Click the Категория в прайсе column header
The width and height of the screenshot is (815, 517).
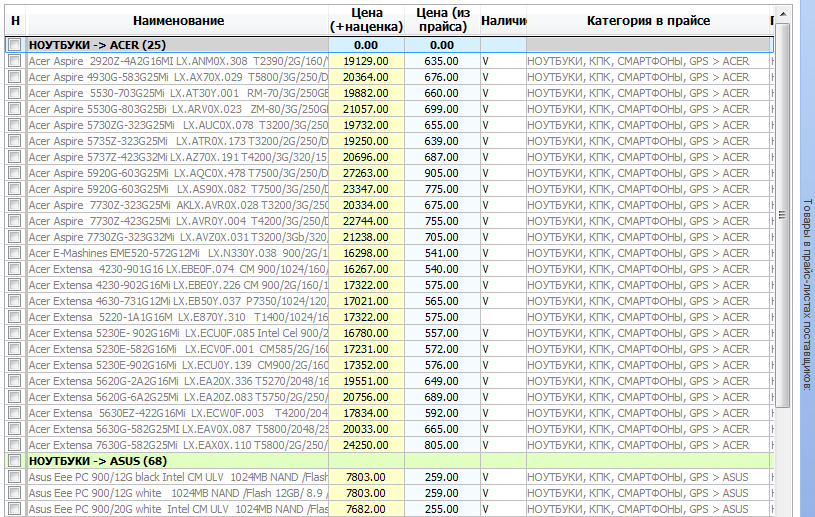pos(648,21)
